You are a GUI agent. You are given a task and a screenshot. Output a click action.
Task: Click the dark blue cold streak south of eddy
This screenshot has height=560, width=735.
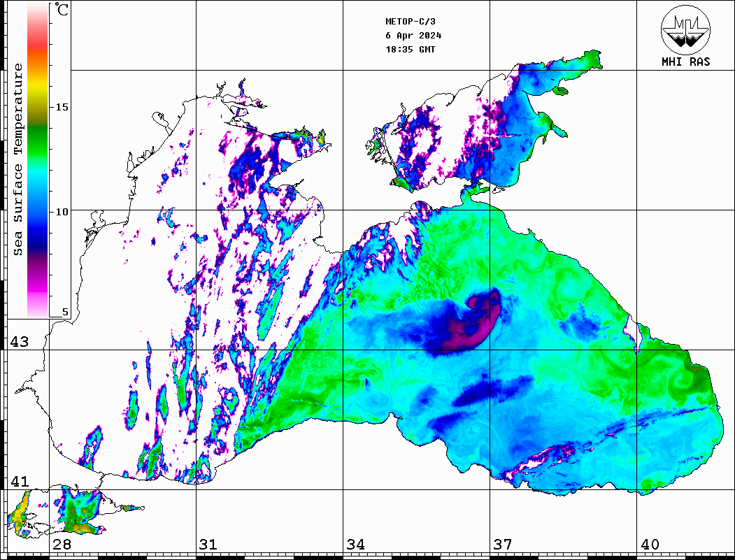(492, 390)
